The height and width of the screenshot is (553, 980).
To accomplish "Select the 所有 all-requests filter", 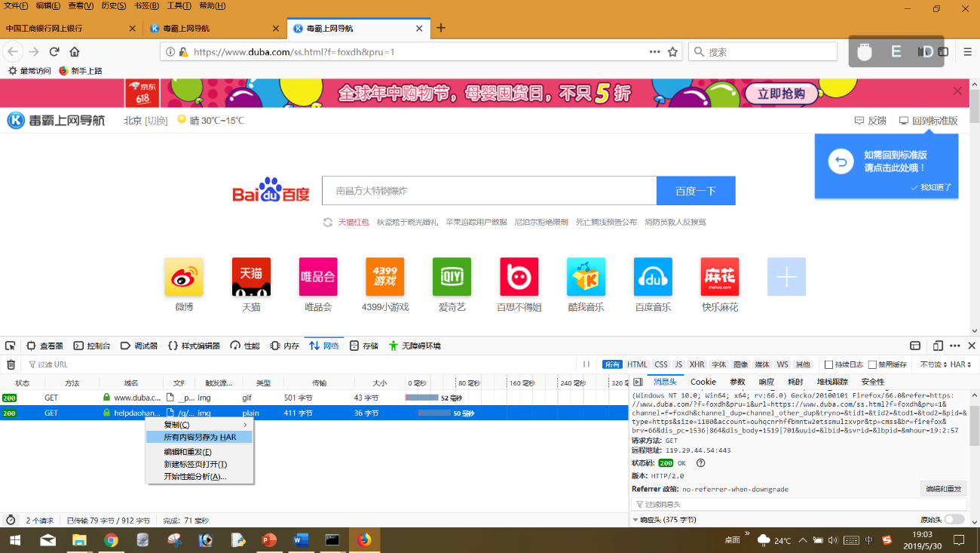I will click(x=612, y=365).
